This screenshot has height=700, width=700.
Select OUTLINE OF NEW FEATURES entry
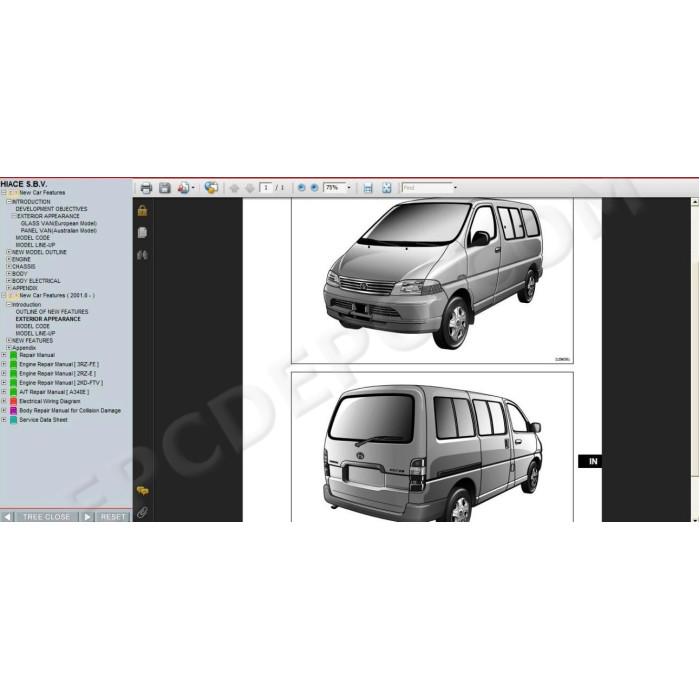[x=52, y=312]
